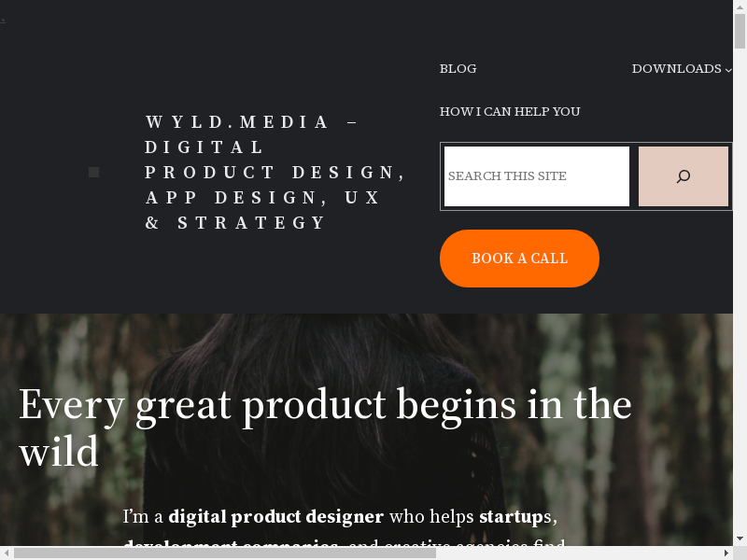Viewport: 747px width, 560px height.
Task: Click the bold 'startups' text
Action: coord(515,517)
